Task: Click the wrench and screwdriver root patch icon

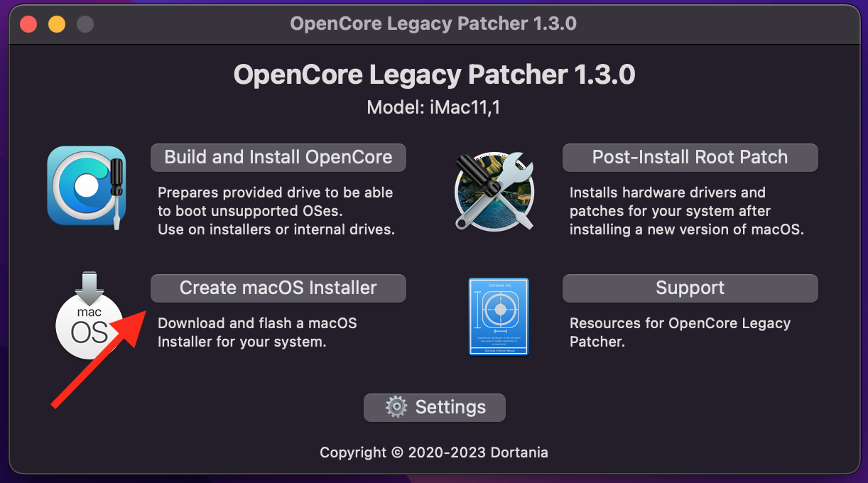Action: click(x=494, y=190)
